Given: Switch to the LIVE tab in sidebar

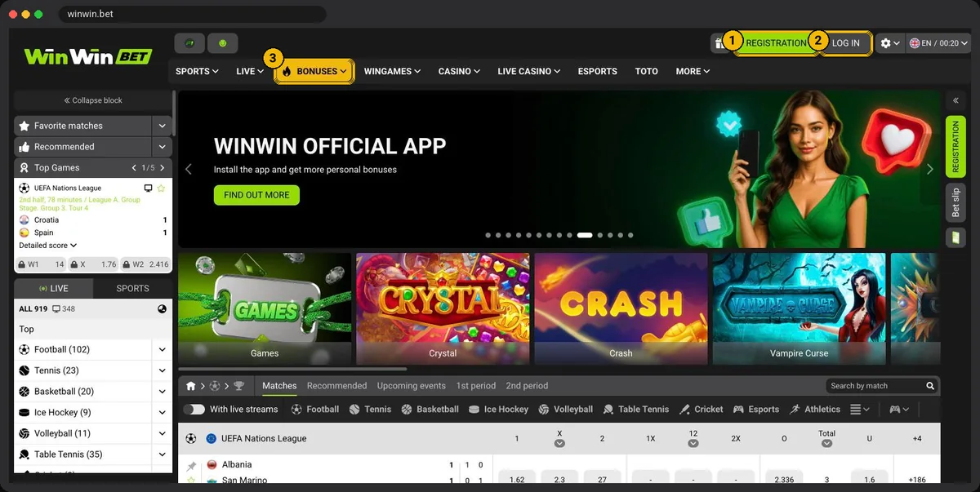Looking at the screenshot, I should point(54,288).
